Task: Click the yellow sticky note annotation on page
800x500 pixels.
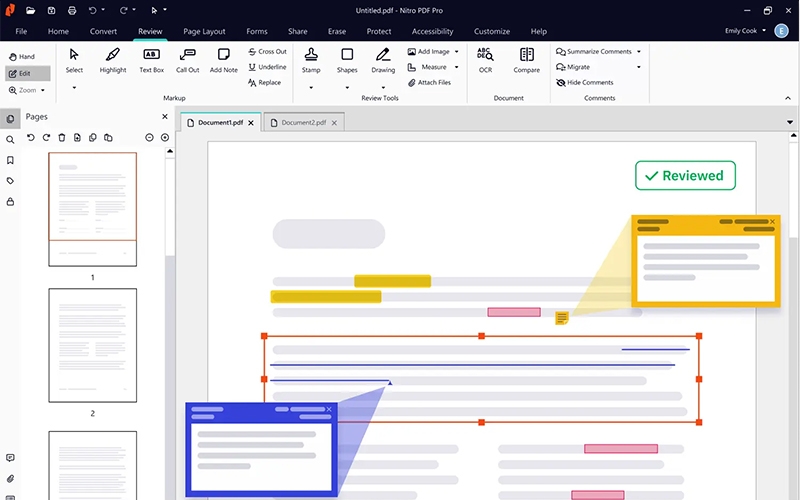Action: (562, 318)
